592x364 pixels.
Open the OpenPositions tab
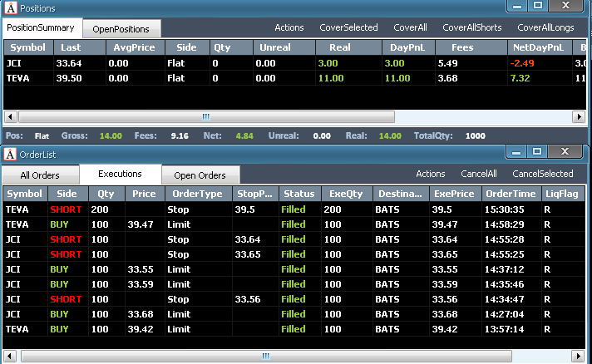tap(121, 29)
